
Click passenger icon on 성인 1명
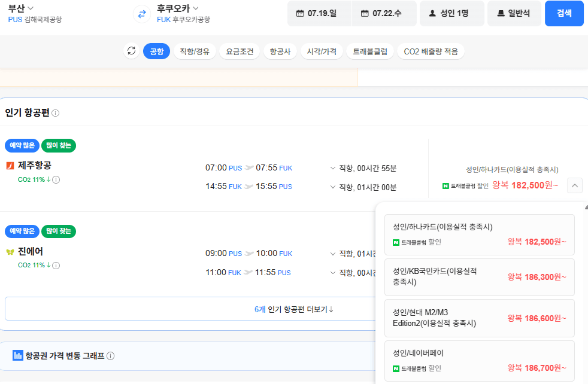432,14
